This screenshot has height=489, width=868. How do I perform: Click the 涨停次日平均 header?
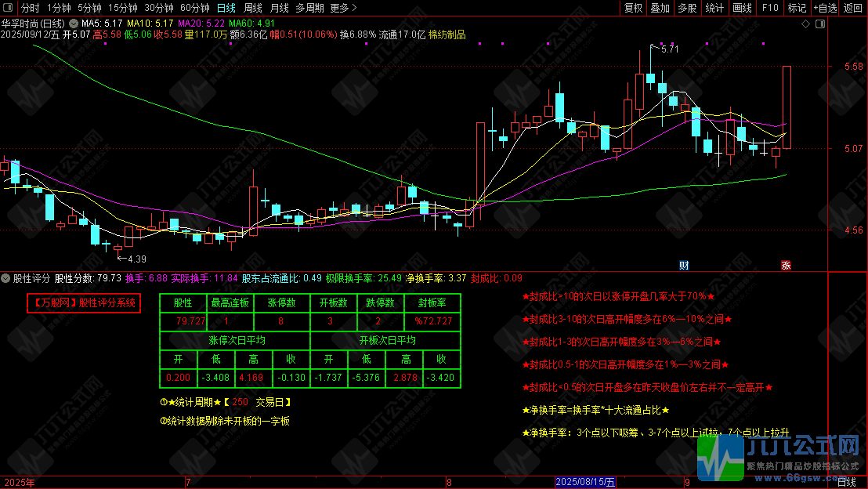[x=237, y=341]
